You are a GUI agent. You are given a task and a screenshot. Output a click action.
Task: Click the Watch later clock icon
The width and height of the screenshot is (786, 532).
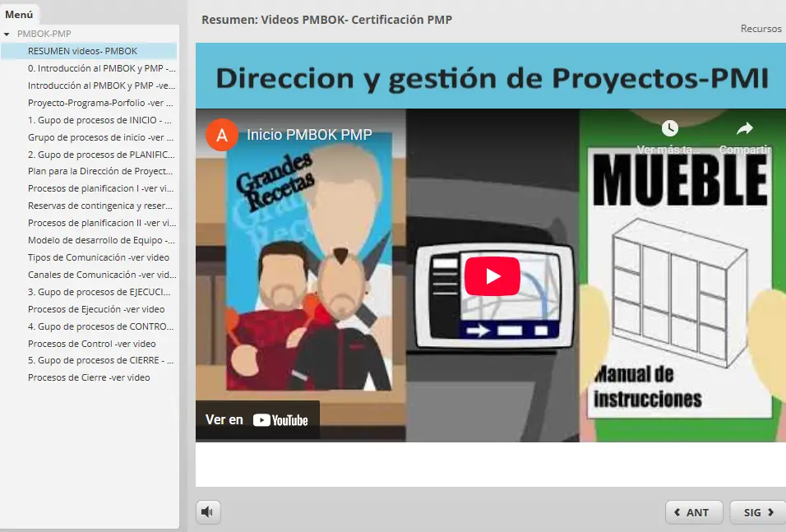pyautogui.click(x=669, y=129)
